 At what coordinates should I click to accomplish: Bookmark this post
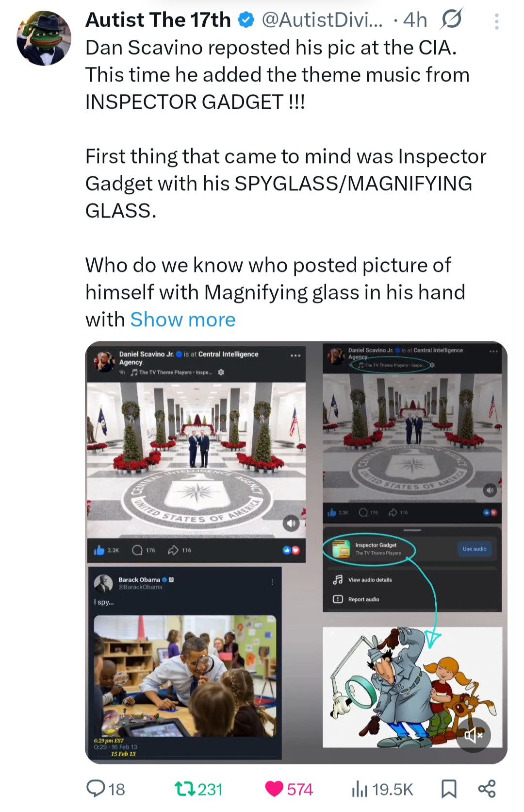tap(449, 788)
